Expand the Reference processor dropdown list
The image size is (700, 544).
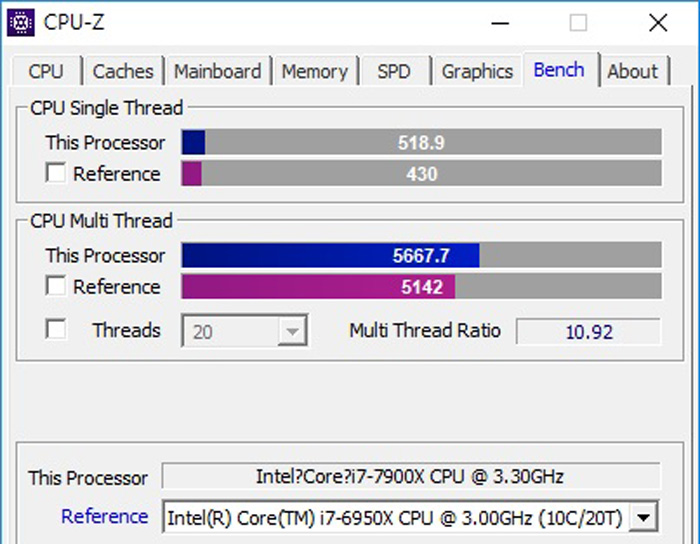[x=644, y=517]
